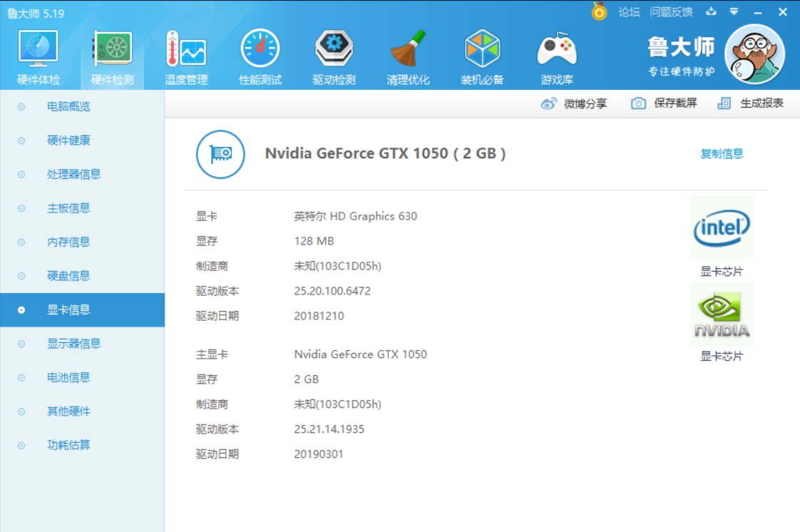Click driver date 20190301

pyautogui.click(x=319, y=454)
